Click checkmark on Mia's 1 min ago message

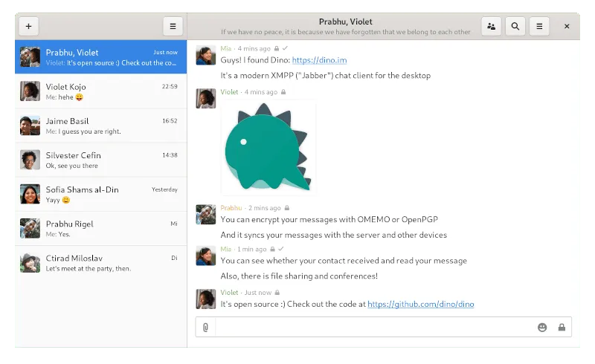(281, 249)
